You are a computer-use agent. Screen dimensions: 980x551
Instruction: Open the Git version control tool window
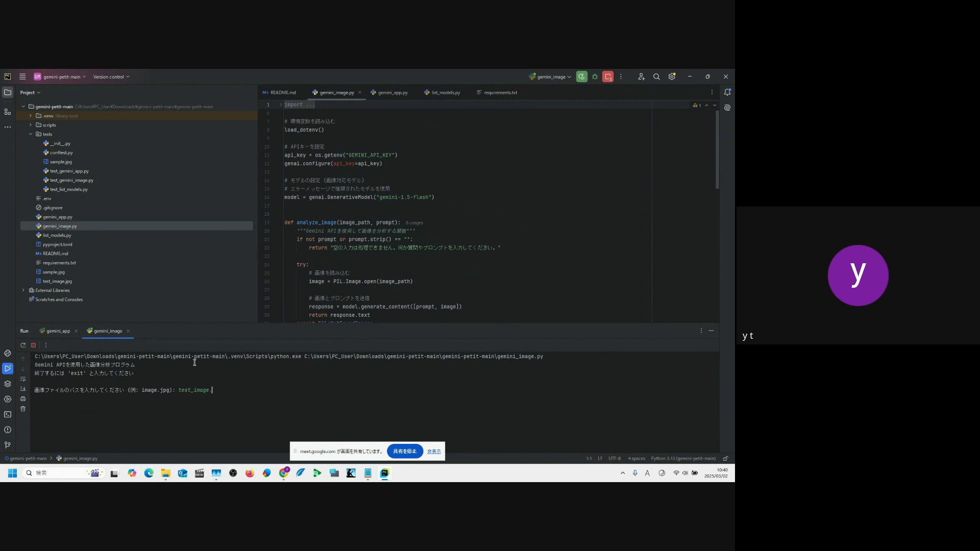[7, 445]
